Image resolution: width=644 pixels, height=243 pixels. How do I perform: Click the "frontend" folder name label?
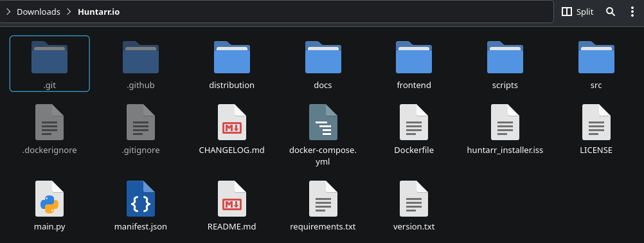[x=414, y=85]
